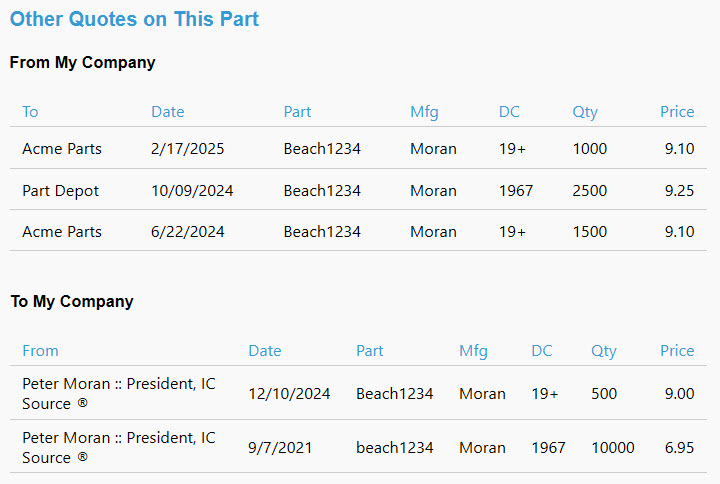
Task: Sort by the "To" column header
Action: tap(30, 112)
